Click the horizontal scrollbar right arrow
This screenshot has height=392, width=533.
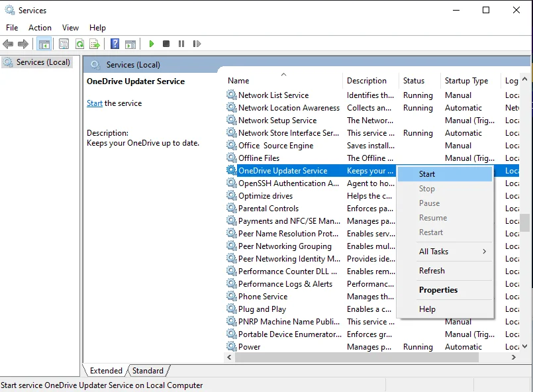514,358
